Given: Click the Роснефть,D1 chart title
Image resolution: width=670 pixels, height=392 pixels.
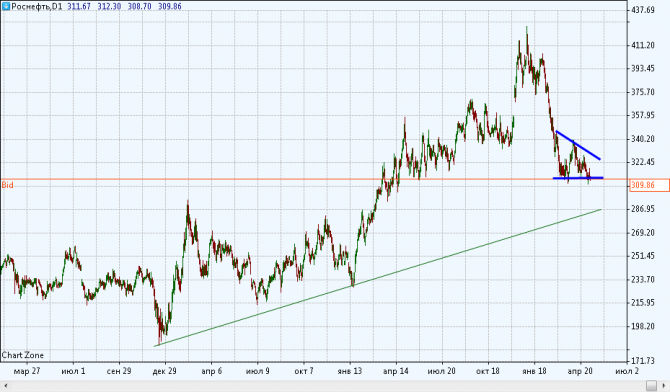Looking at the screenshot, I should pos(37,6).
